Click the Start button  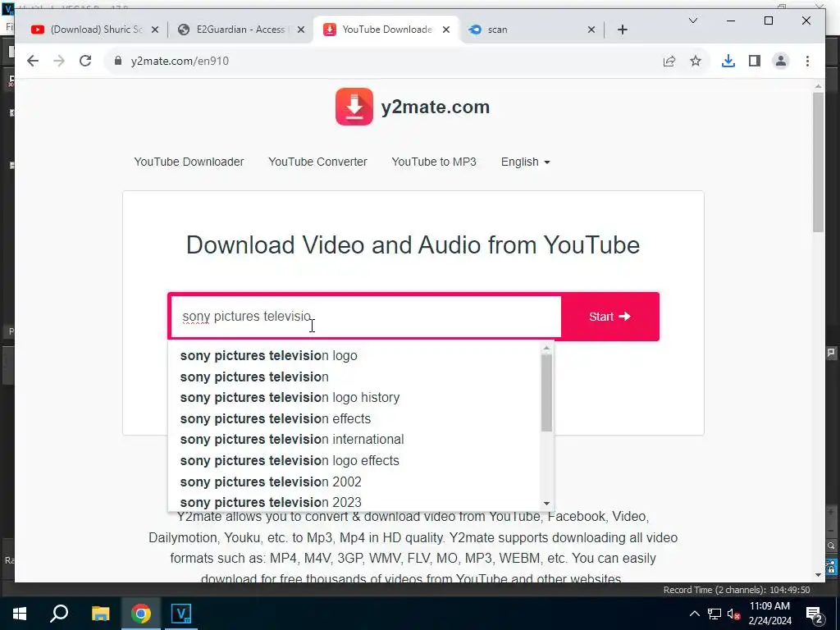[609, 317]
